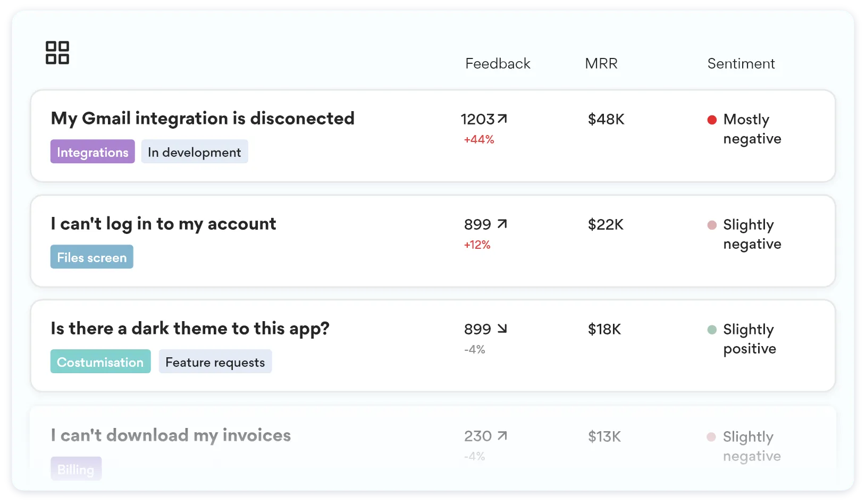This screenshot has height=504, width=866.
Task: Select the upward arrow next to 899 feedback
Action: pos(501,223)
